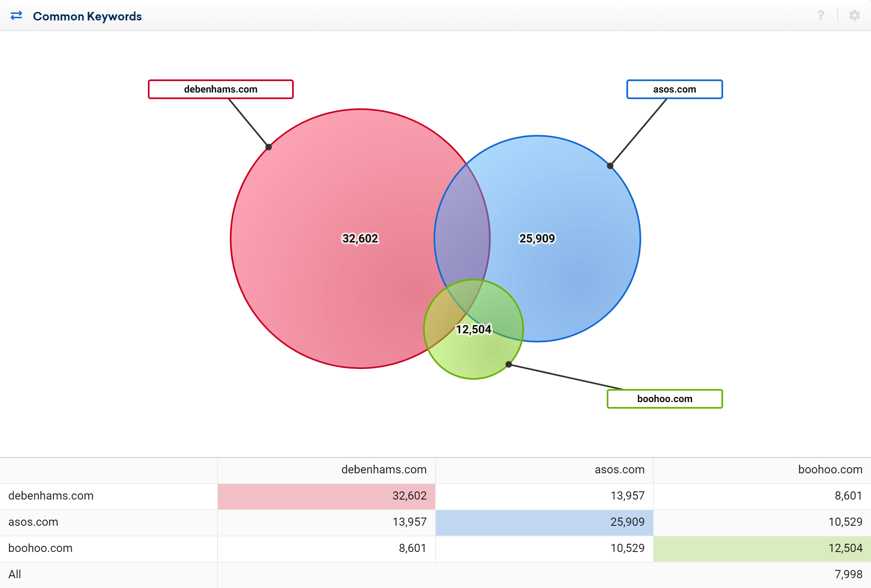Screen dimensions: 871x588
Task: Open the help question mark icon
Action: pos(821,16)
